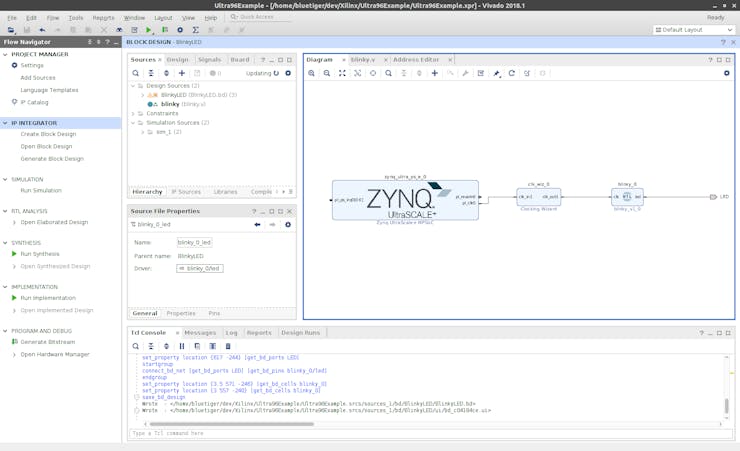Click the blinky_0/led driver link

point(200,268)
